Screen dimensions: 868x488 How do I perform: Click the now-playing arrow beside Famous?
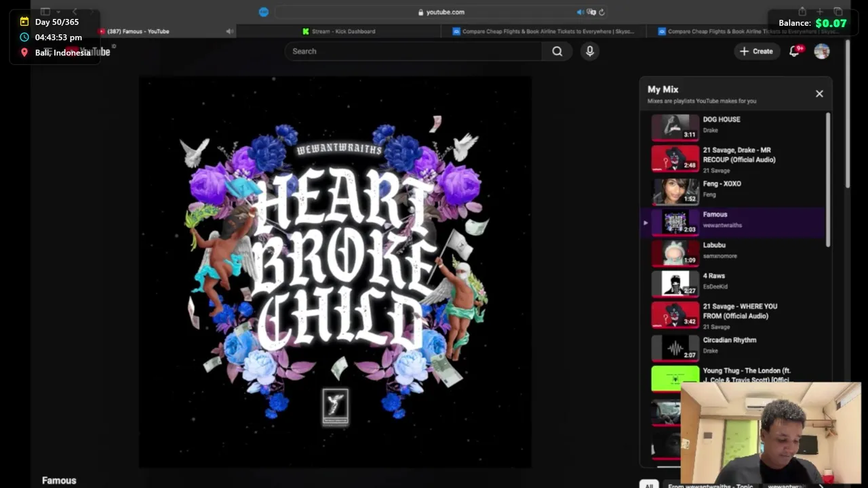pyautogui.click(x=646, y=222)
